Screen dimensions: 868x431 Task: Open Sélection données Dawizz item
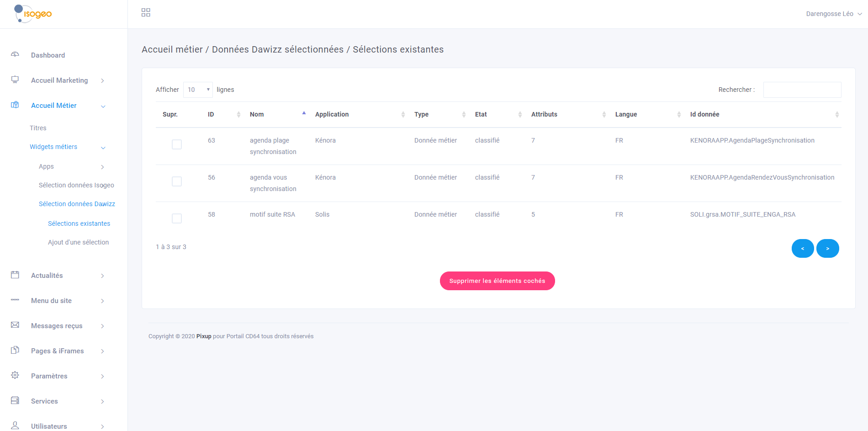tap(77, 204)
